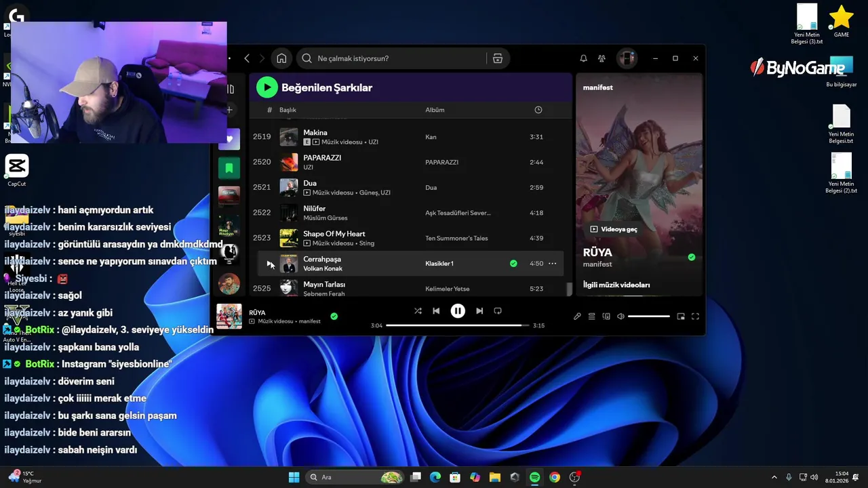Toggle repeat mode
Screen dimensions: 868x488
tap(498, 310)
